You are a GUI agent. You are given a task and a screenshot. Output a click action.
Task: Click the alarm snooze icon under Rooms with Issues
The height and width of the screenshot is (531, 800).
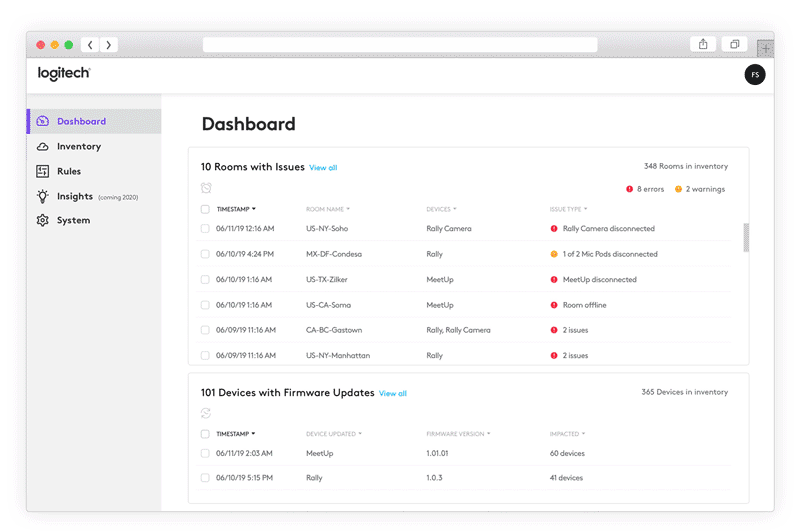(x=206, y=188)
